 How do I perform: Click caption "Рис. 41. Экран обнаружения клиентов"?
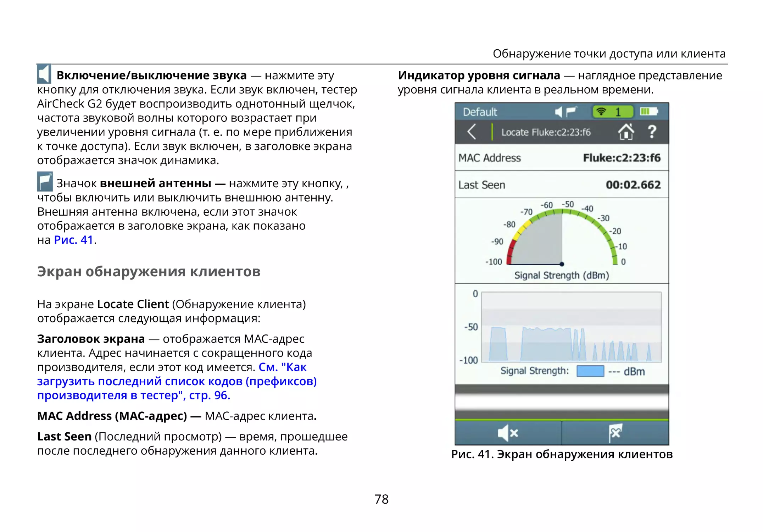pyautogui.click(x=562, y=454)
